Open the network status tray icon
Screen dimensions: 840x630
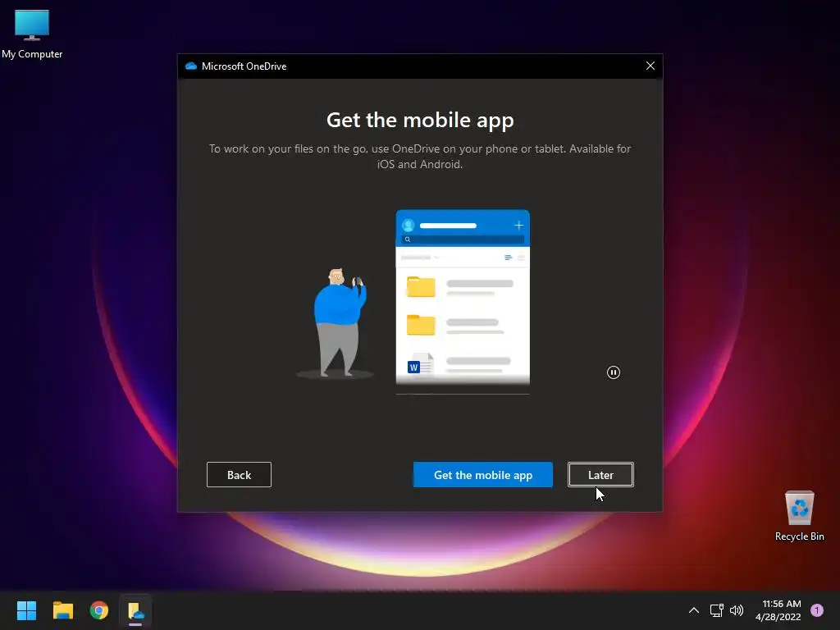point(717,610)
